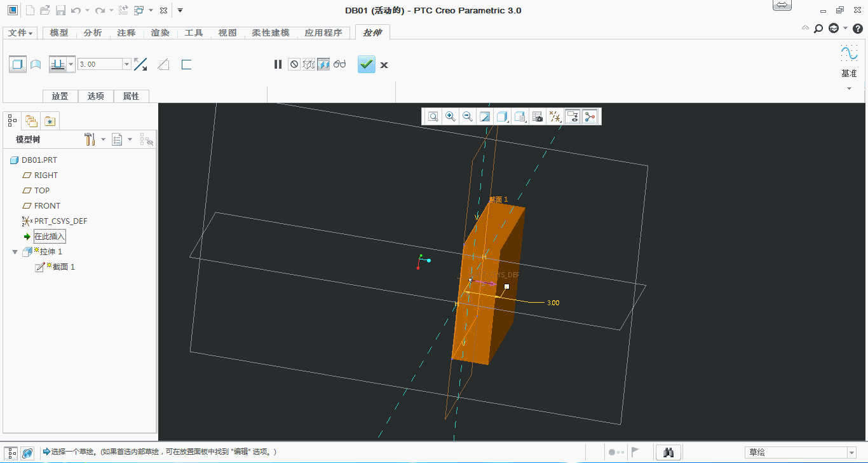Viewport: 868px width, 463px height.
Task: Cancel the extrude with the X button
Action: point(384,65)
